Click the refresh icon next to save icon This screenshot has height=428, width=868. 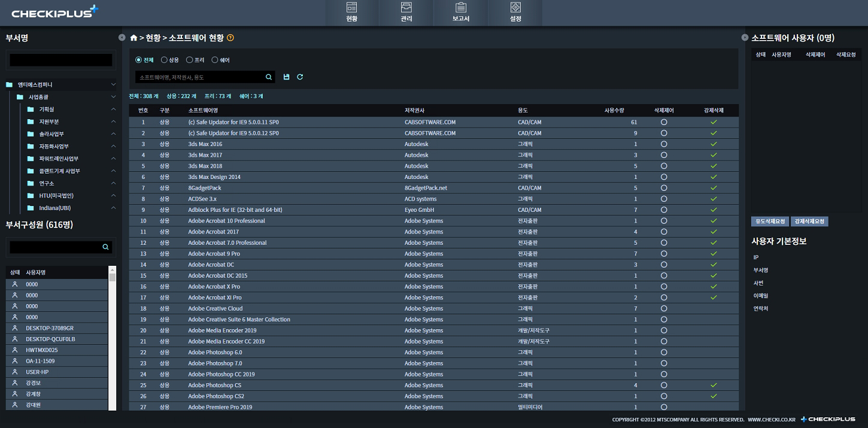(x=300, y=77)
